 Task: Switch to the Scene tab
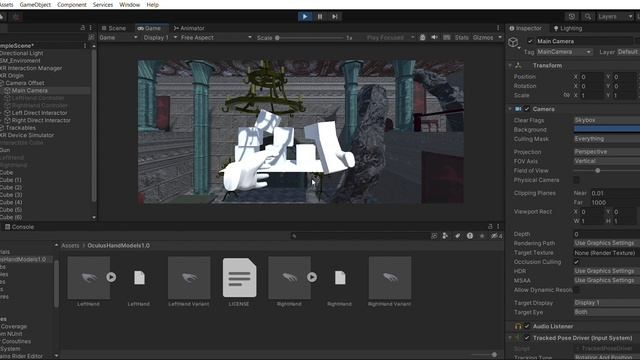(113, 28)
